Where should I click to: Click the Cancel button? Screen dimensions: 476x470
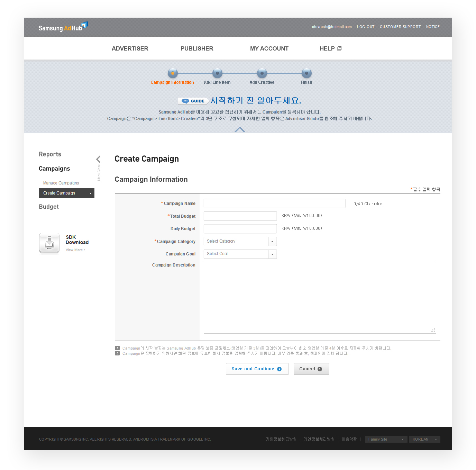[x=311, y=369]
